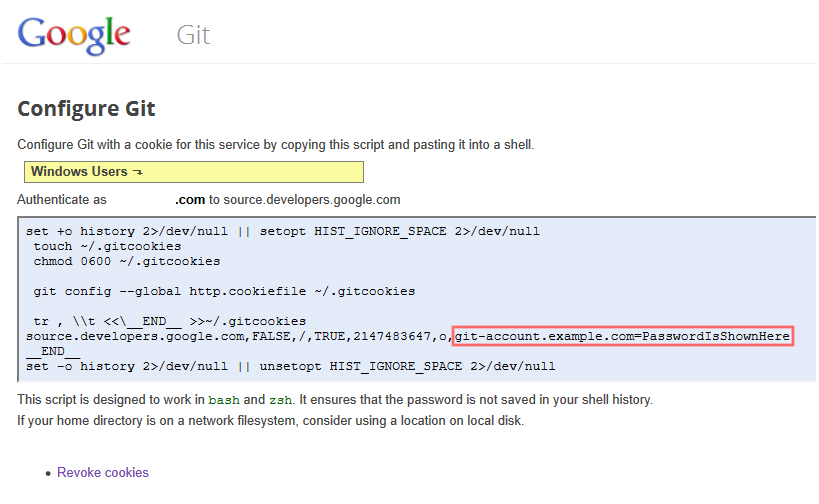Click the Git header title
819x504 pixels.
tap(193, 35)
